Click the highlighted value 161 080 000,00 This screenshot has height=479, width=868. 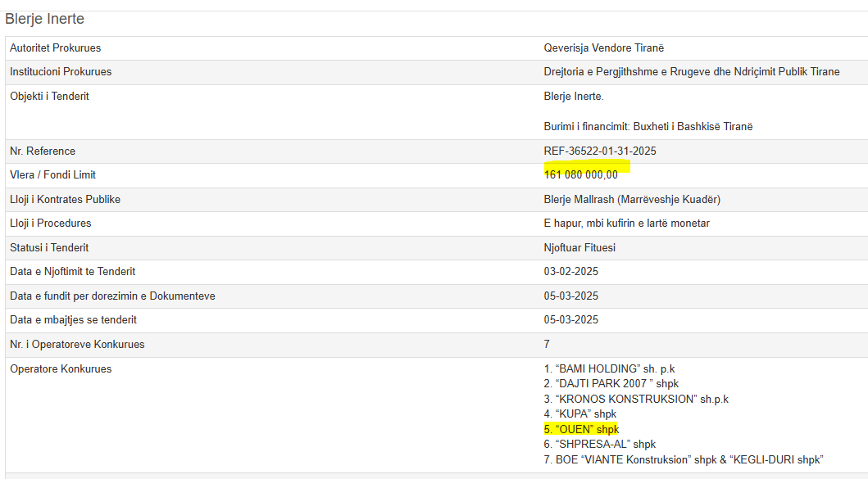580,174
